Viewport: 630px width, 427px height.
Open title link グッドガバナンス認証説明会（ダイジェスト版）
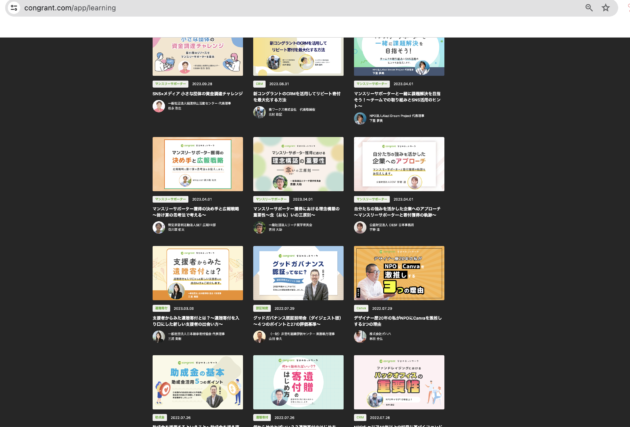click(297, 321)
